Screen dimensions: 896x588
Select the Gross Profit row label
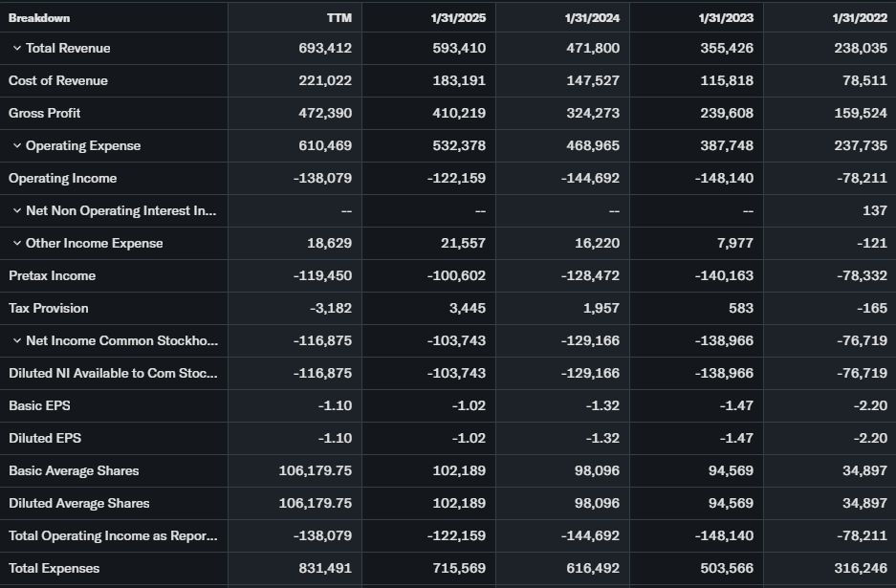click(x=45, y=114)
